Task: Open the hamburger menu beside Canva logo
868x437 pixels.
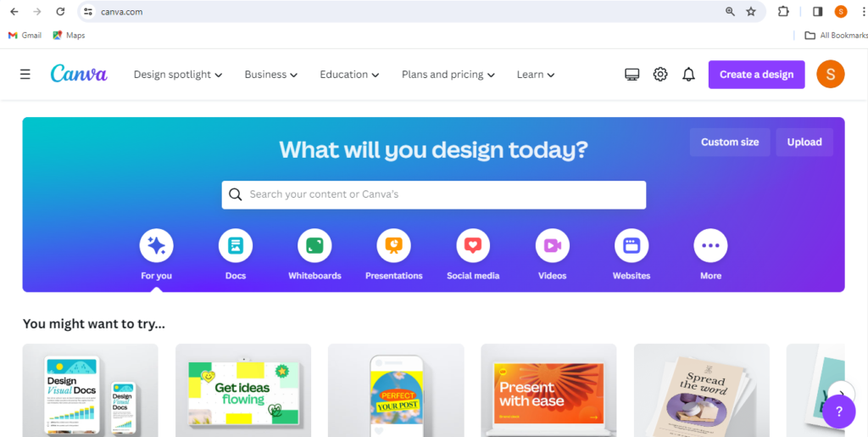Action: tap(25, 74)
